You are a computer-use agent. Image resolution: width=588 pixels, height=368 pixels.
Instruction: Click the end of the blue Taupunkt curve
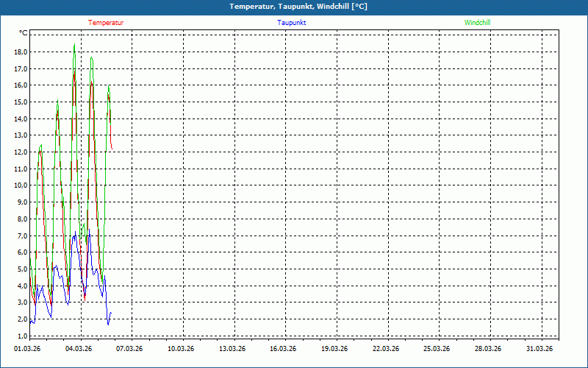point(111,313)
